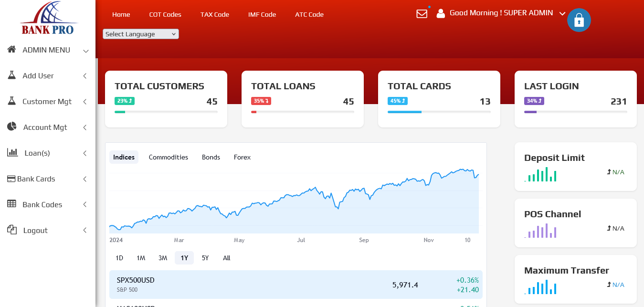This screenshot has height=307, width=644.
Task: Click the flask icon beside Add User
Action: click(12, 75)
